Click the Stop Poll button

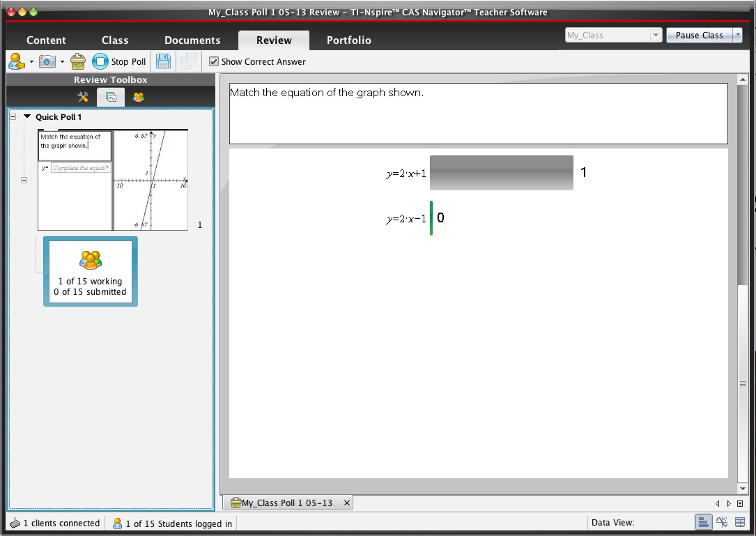coord(120,61)
